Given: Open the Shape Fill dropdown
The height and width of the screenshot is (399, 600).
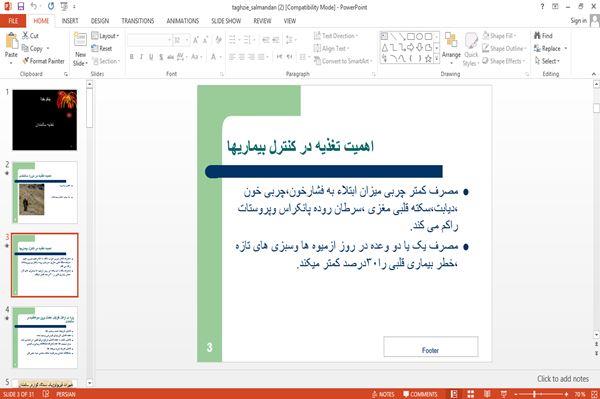Looking at the screenshot, I should coord(499,36).
